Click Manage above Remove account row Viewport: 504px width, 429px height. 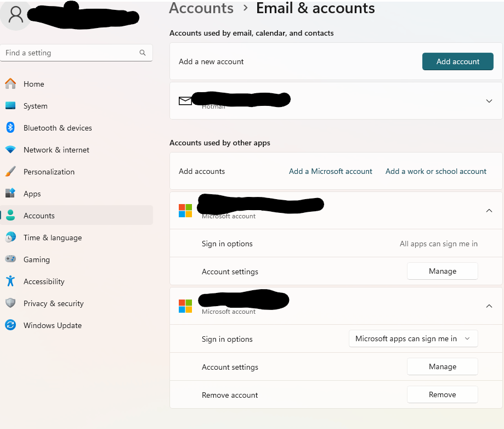coord(442,366)
